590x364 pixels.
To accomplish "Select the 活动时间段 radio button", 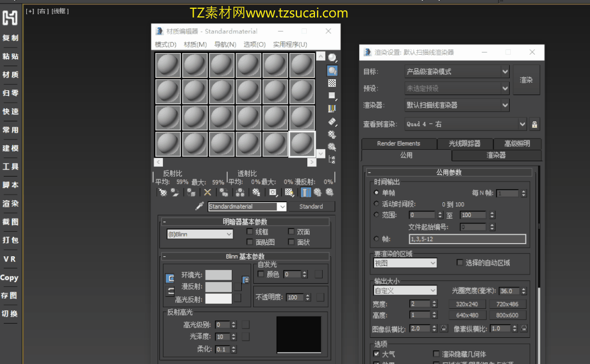I will click(x=376, y=203).
